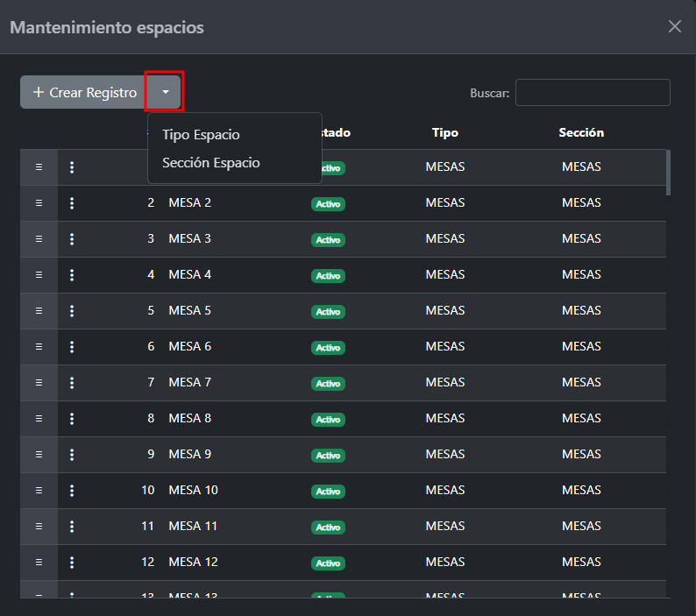Sort table by Sección column header
This screenshot has width=696, height=616.
tap(581, 133)
